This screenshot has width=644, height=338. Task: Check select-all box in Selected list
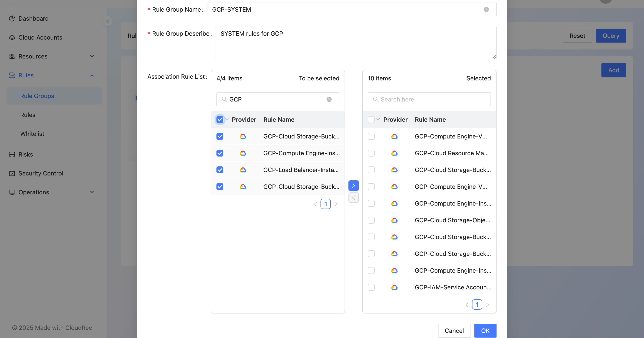click(371, 120)
